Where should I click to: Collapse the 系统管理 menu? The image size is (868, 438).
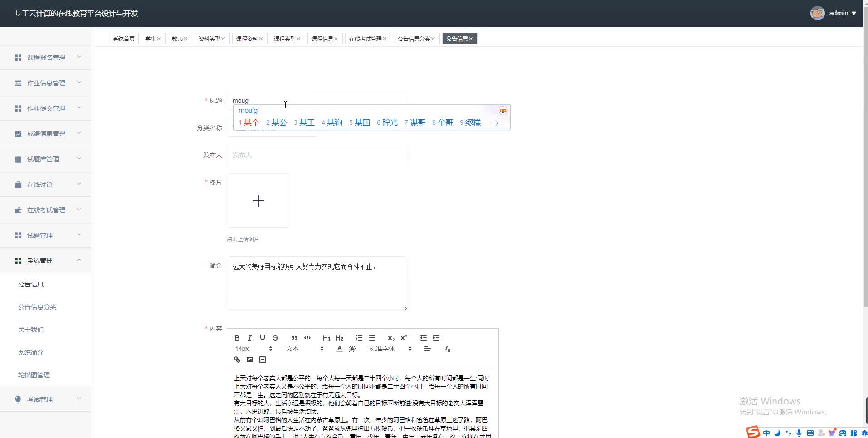click(x=45, y=261)
